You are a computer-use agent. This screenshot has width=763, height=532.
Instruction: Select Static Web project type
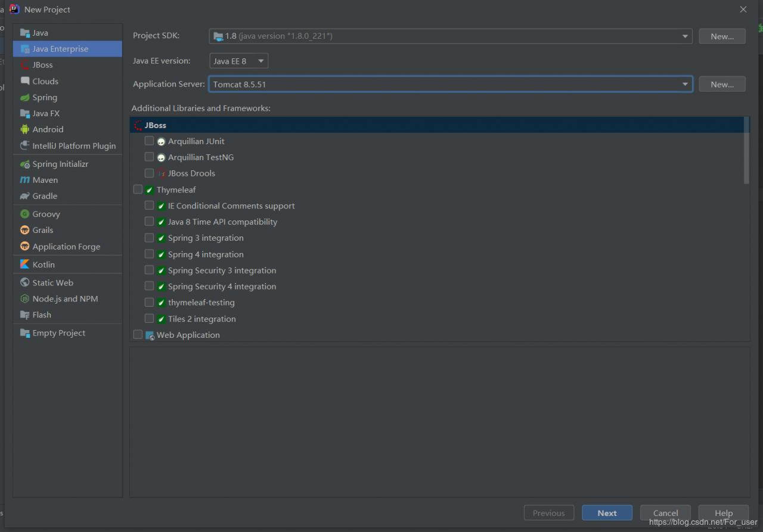point(67,282)
